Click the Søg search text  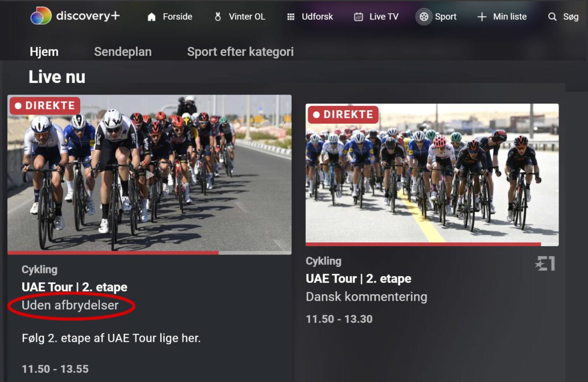[x=571, y=17]
